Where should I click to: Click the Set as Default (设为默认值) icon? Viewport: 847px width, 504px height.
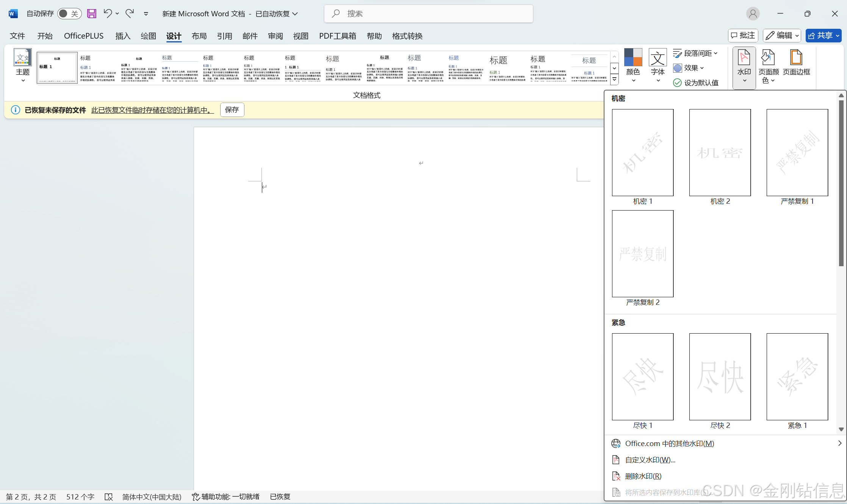tap(677, 83)
